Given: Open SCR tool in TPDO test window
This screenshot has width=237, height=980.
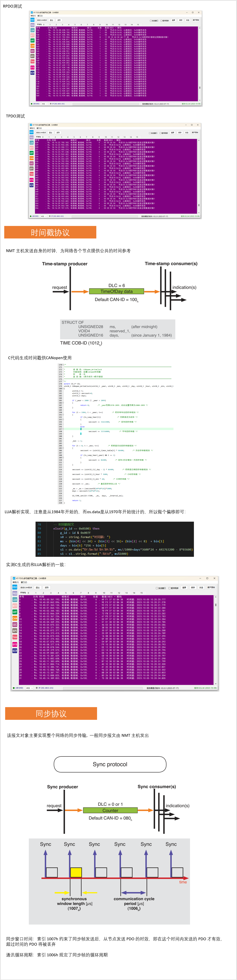Looking at the screenshot, I should [32, 185].
